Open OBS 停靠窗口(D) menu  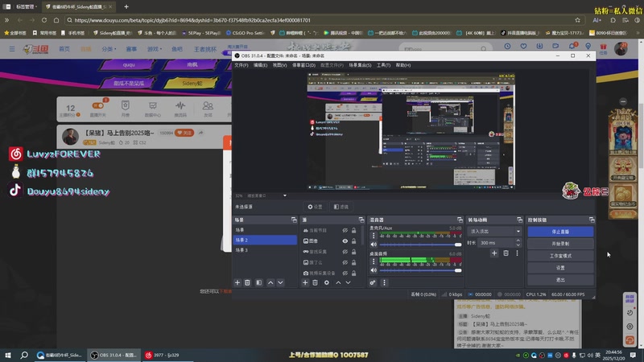303,65
